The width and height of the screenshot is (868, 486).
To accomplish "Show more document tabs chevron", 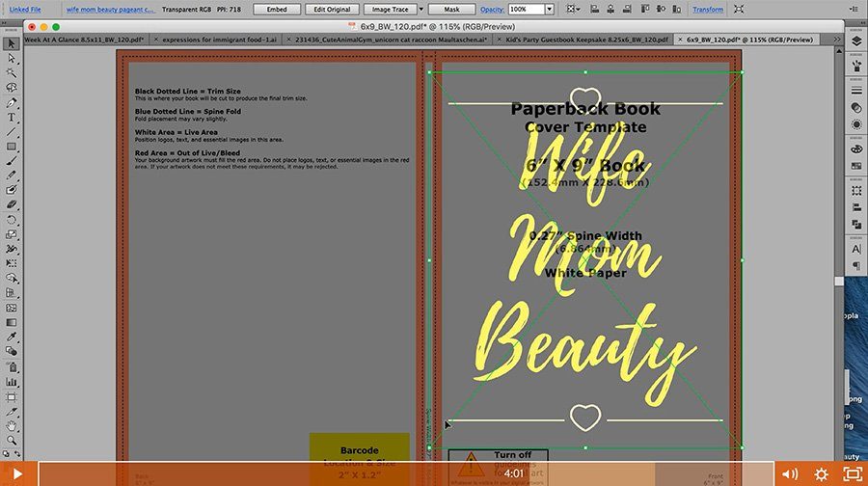I will [x=837, y=40].
